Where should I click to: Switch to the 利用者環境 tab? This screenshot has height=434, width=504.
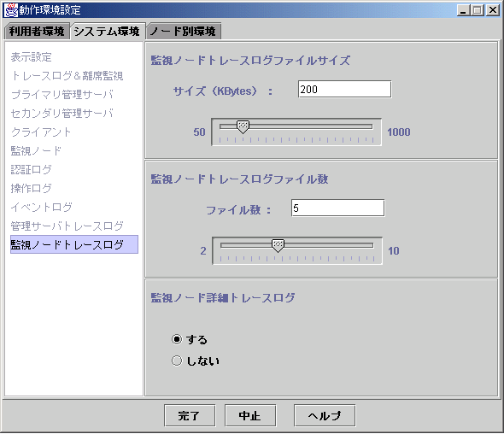[x=37, y=32]
